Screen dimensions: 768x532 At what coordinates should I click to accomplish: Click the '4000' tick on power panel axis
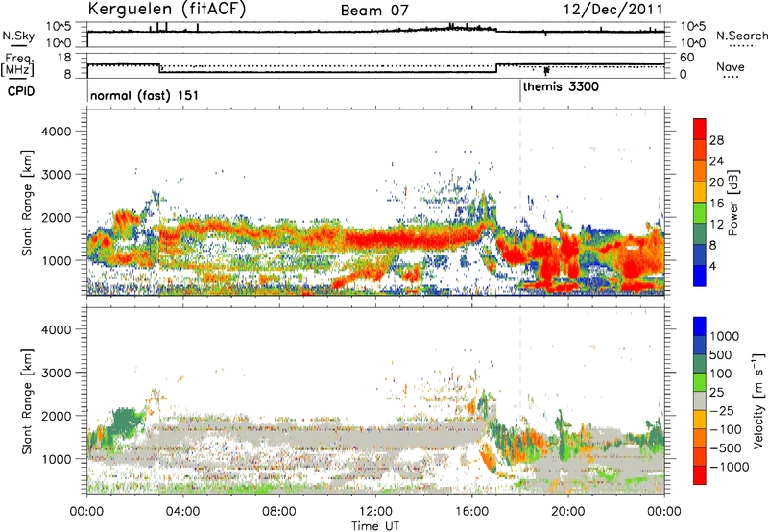pos(57,132)
